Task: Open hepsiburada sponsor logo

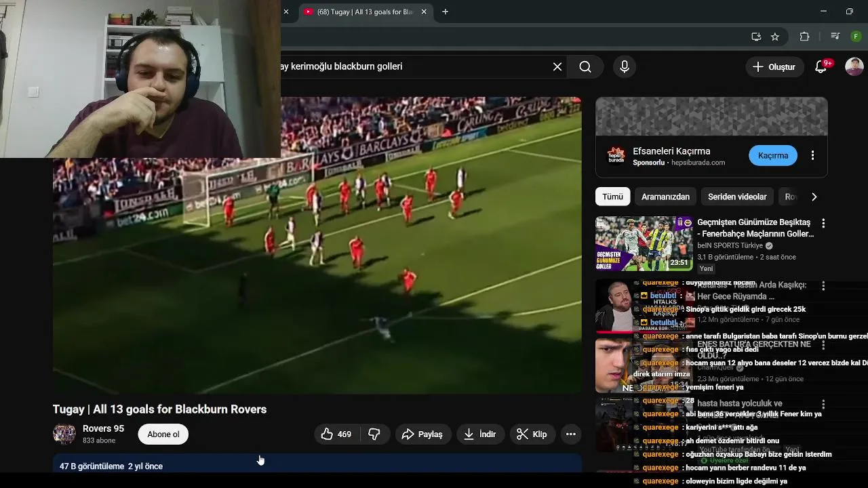Action: click(x=616, y=156)
